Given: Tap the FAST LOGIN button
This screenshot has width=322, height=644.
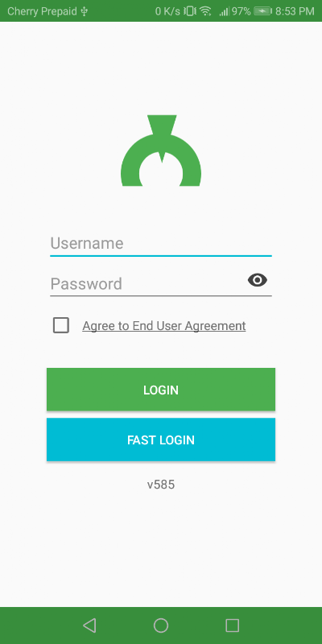Looking at the screenshot, I should pos(161,440).
